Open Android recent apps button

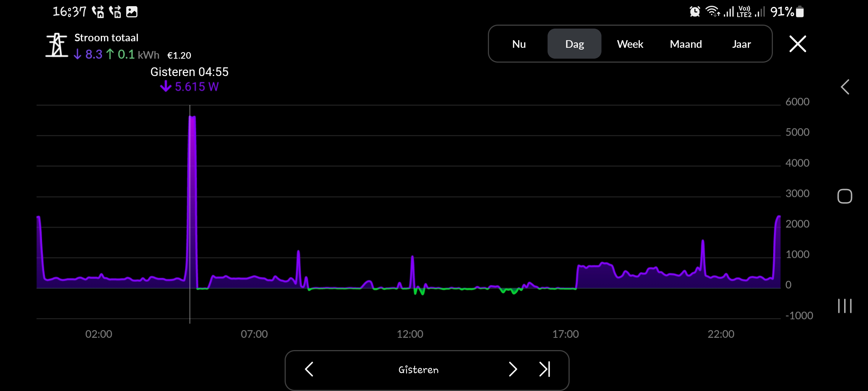[844, 306]
